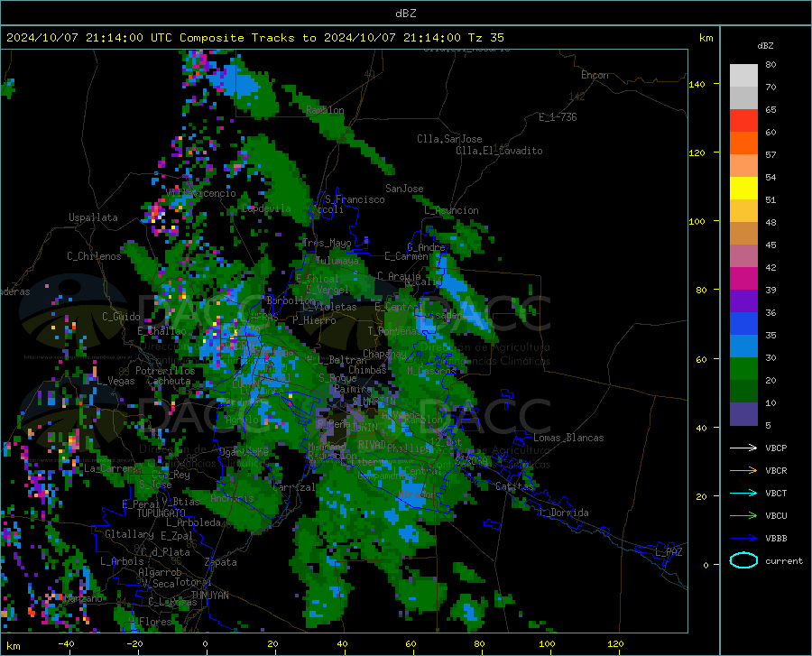Click the VBCP legend label

click(776, 448)
